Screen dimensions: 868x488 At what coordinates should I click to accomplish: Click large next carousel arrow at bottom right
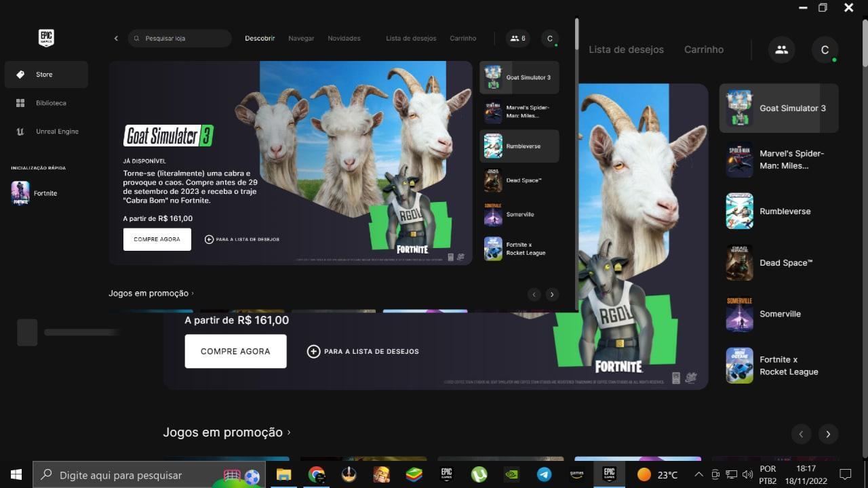pyautogui.click(x=828, y=434)
